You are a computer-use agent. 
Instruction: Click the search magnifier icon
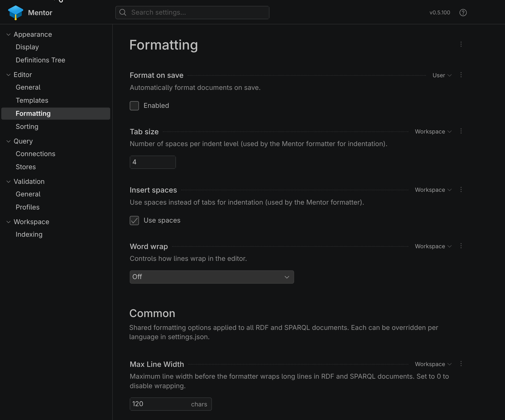coord(123,12)
